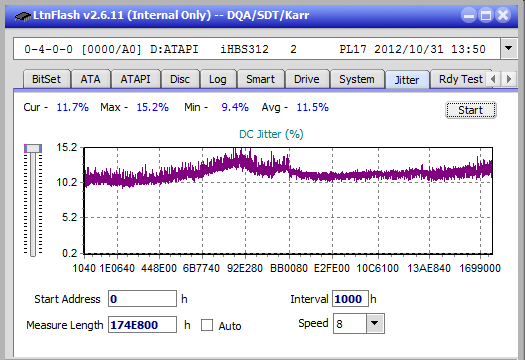The image size is (525, 360).
Task: Click the DC Jitter (%) chart title
Action: click(x=271, y=134)
